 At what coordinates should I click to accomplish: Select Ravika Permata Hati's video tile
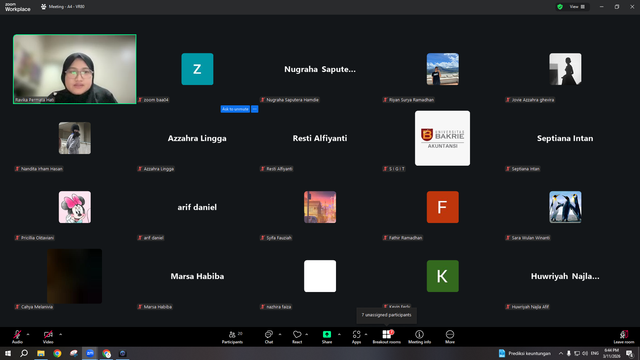coord(75,69)
